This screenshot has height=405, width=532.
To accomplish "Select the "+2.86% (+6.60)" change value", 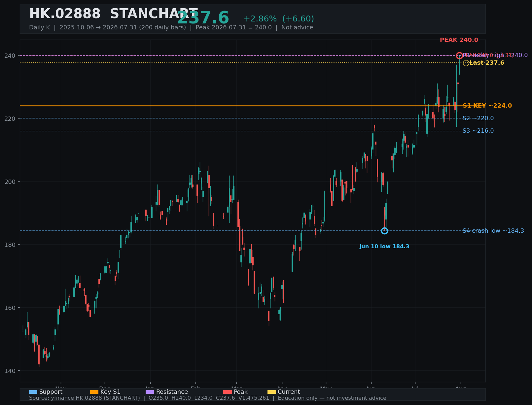I will point(279,19).
